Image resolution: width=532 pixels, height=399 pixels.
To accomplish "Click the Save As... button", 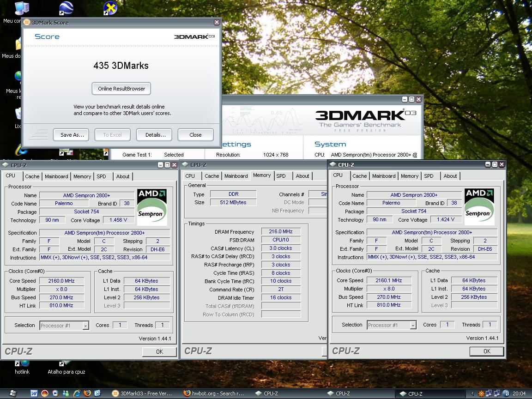I will [71, 135].
